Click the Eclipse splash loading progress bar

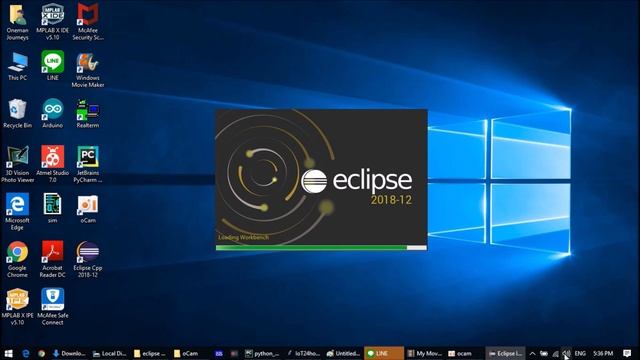coord(321,247)
